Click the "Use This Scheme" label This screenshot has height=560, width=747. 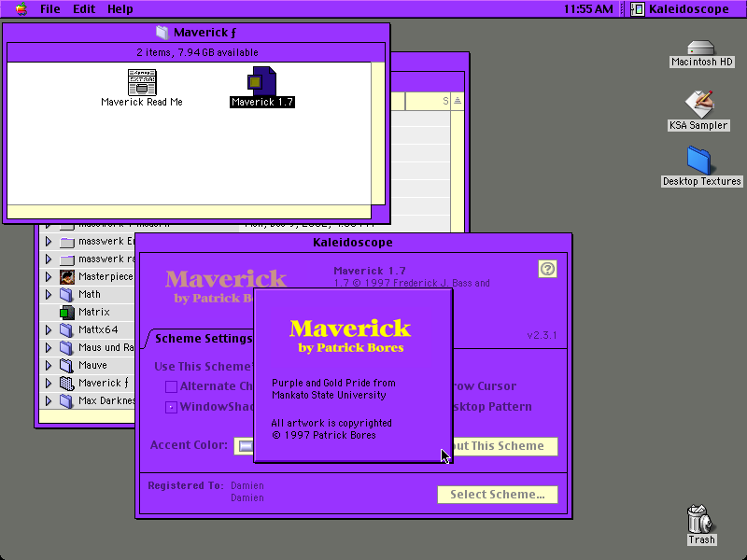coord(204,367)
